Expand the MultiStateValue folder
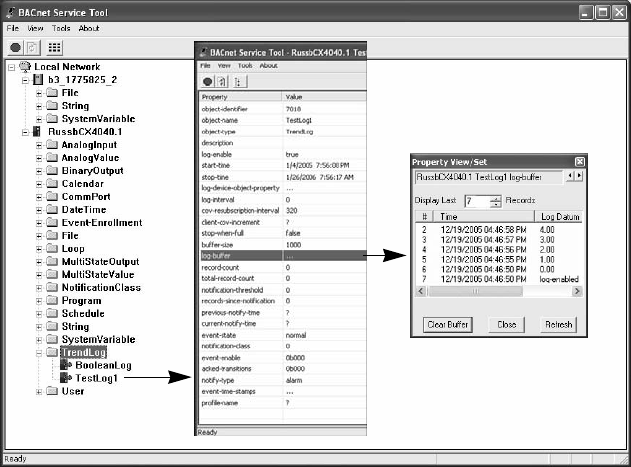Image resolution: width=631 pixels, height=467 pixels. [39, 275]
